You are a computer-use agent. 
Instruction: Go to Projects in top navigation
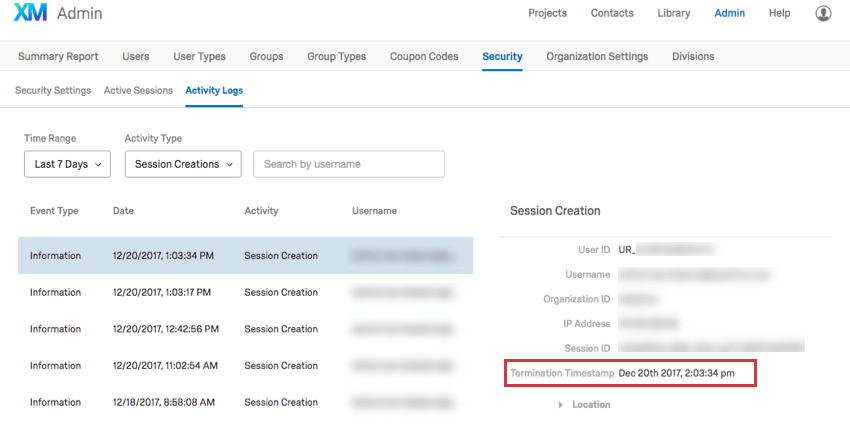click(x=547, y=14)
